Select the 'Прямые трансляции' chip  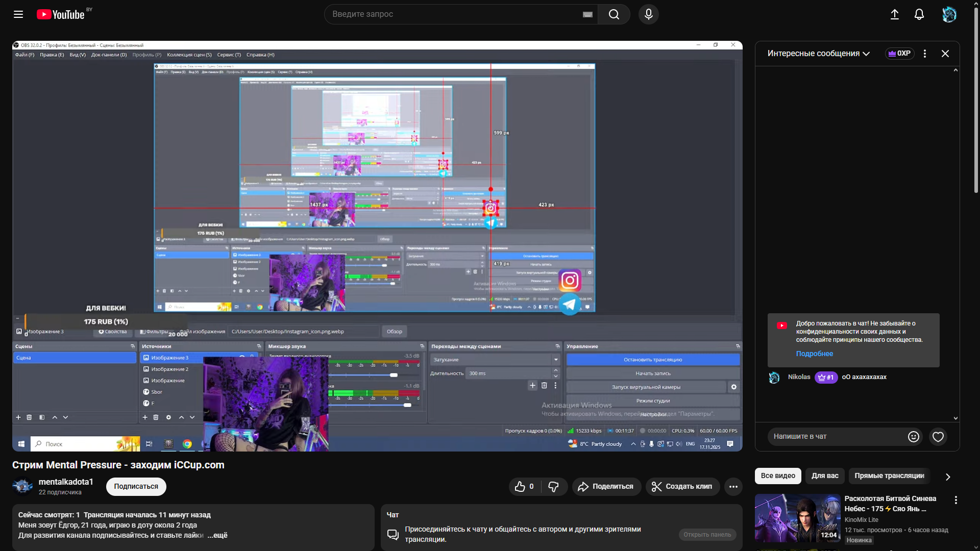coord(889,475)
